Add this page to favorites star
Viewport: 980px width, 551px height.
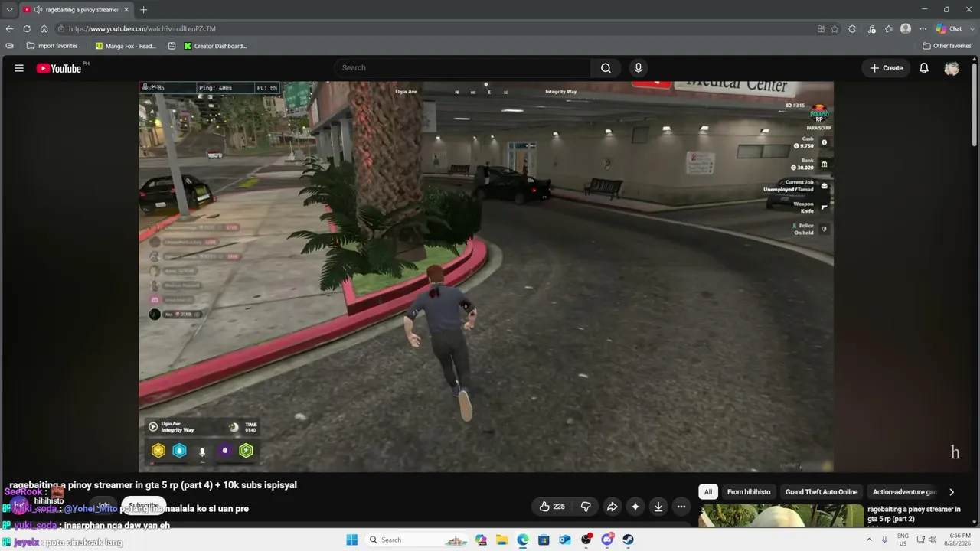coord(835,28)
